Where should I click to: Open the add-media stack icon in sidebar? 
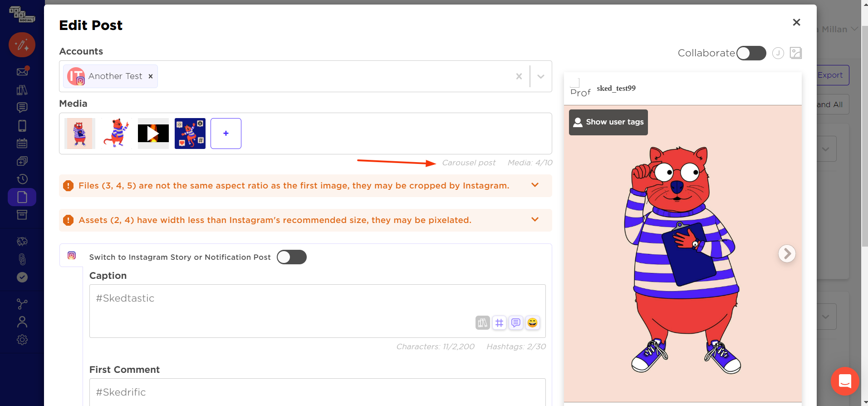tap(22, 161)
